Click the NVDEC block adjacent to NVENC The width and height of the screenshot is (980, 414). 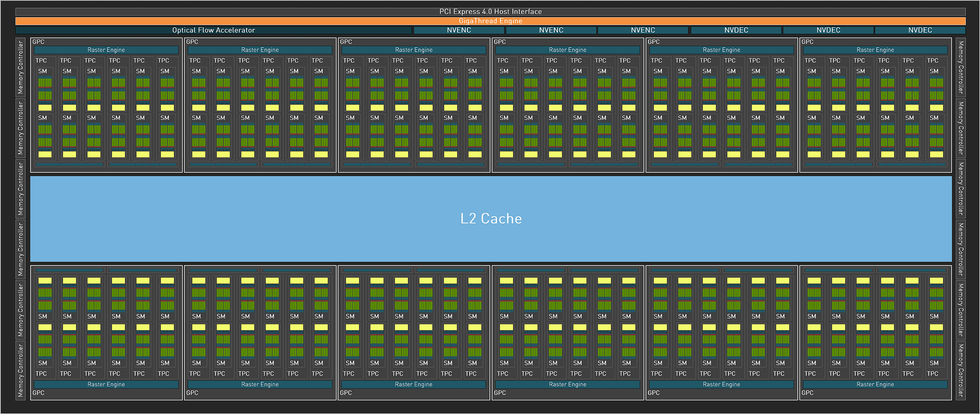[736, 30]
